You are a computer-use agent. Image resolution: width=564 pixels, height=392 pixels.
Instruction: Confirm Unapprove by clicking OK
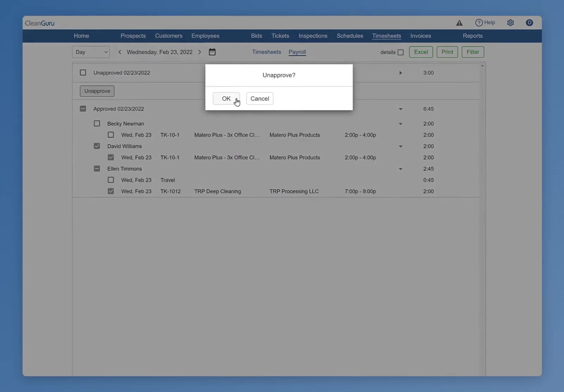click(x=226, y=98)
